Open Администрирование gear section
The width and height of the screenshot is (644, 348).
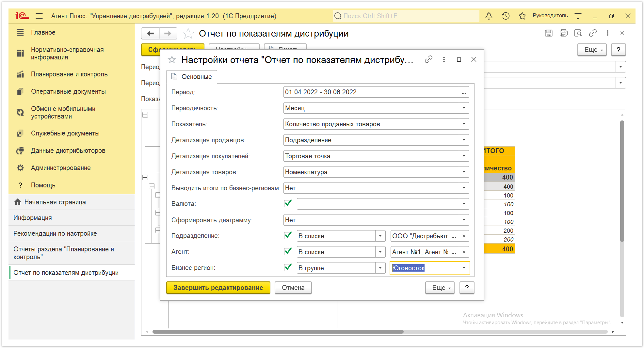click(61, 168)
